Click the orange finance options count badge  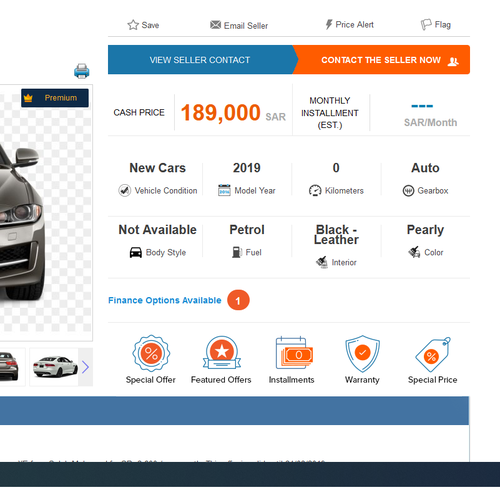pyautogui.click(x=238, y=300)
